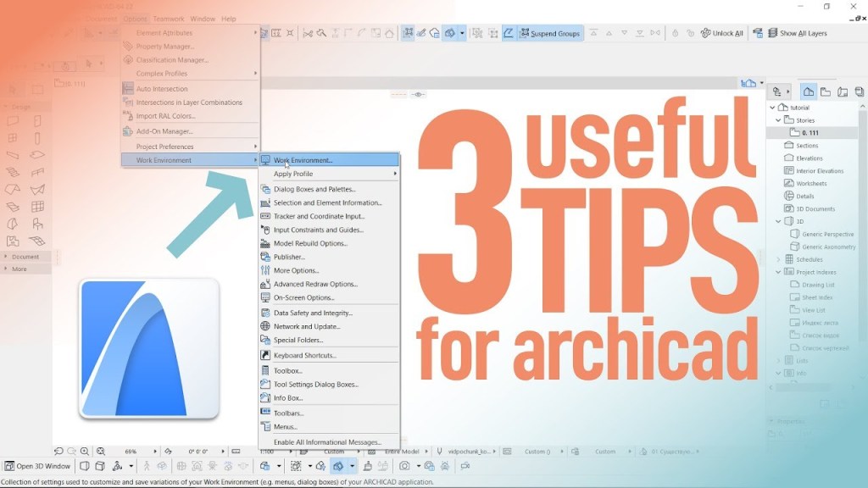
Task: Click the Layout Book icon in Navigator header
Action: point(843,91)
